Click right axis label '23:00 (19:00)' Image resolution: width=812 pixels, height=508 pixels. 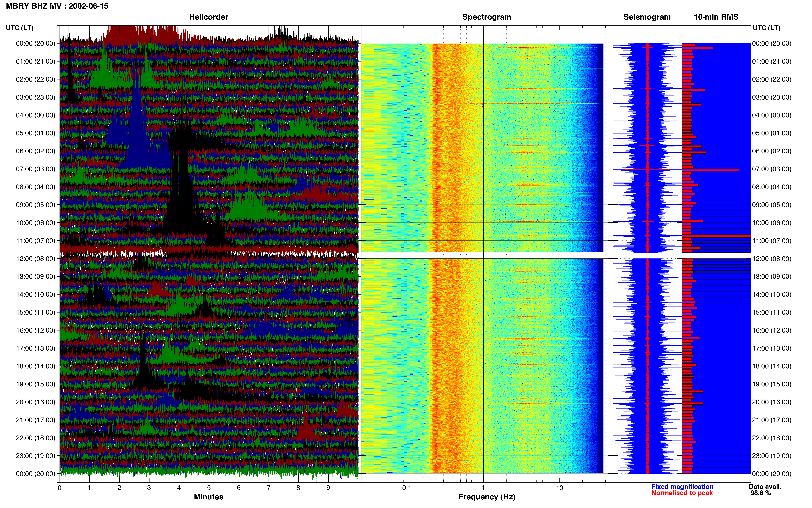(x=772, y=456)
